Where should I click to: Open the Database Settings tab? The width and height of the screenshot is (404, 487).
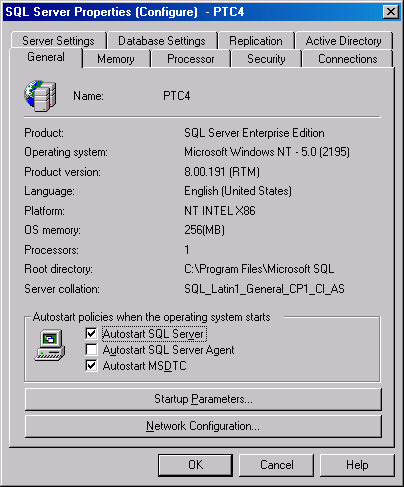coord(162,41)
